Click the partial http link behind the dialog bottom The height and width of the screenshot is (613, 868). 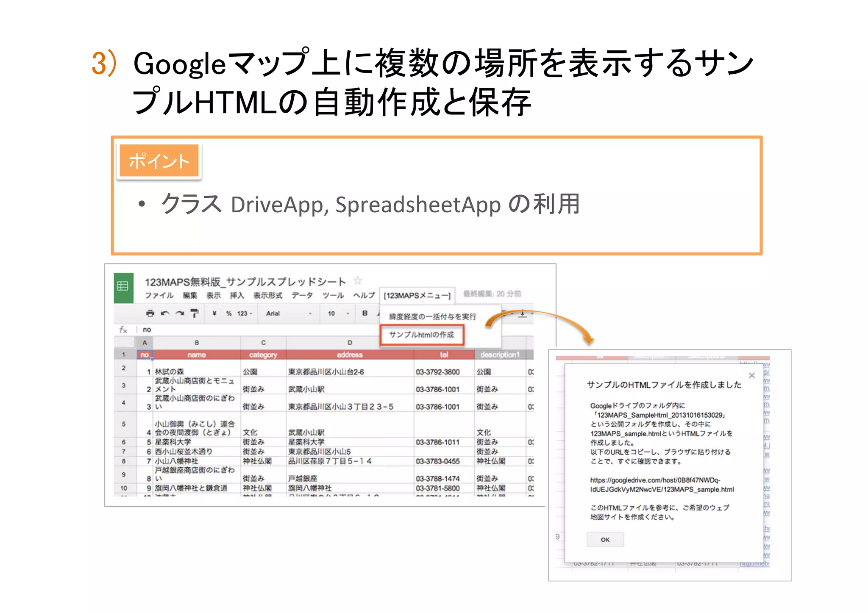[x=754, y=563]
